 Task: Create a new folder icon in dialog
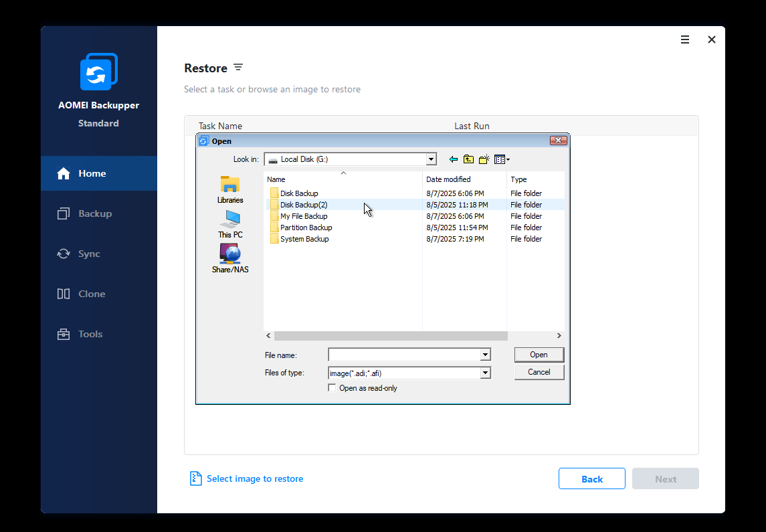tap(484, 159)
